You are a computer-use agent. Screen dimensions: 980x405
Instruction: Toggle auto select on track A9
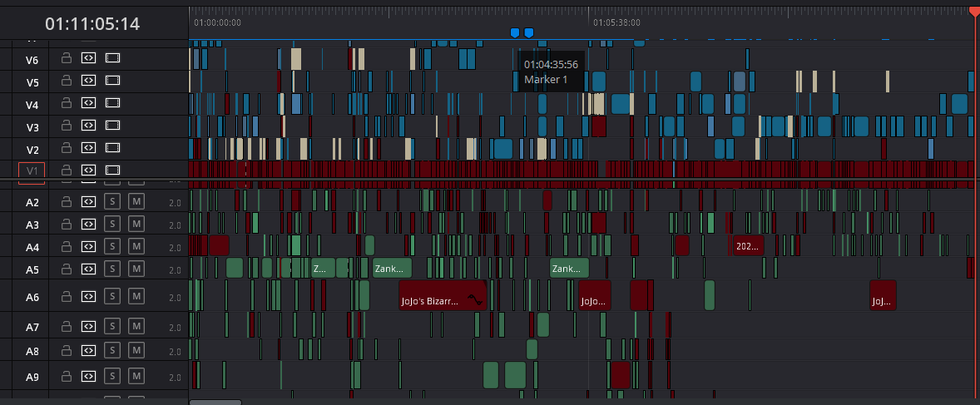(89, 376)
